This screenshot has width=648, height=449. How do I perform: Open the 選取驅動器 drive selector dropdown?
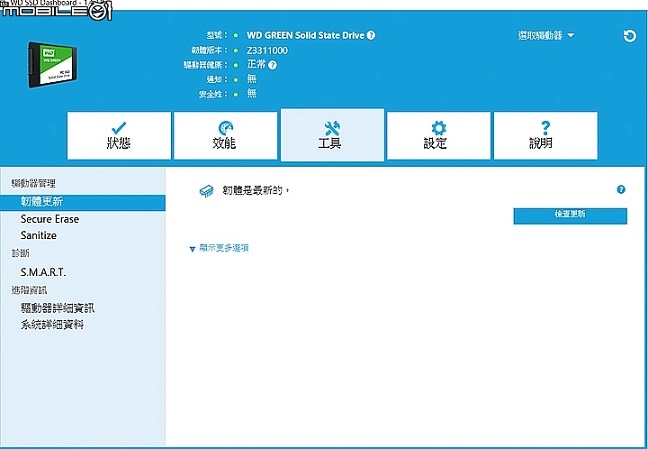click(546, 36)
